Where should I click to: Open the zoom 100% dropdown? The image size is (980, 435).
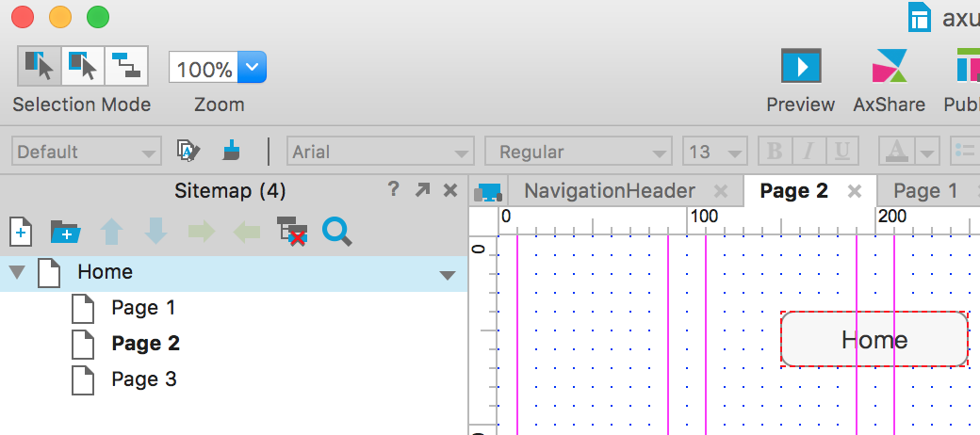(x=252, y=68)
